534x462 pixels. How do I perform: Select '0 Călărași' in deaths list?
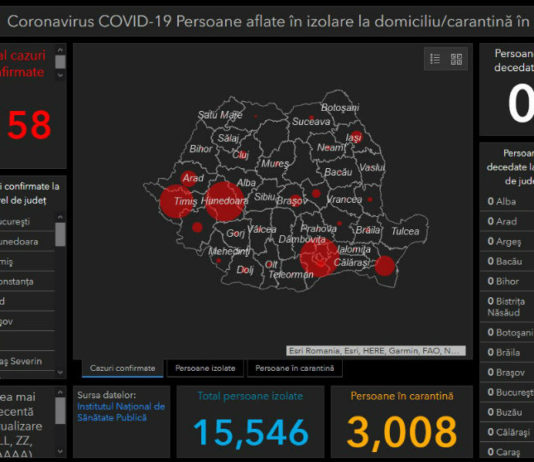point(507,432)
